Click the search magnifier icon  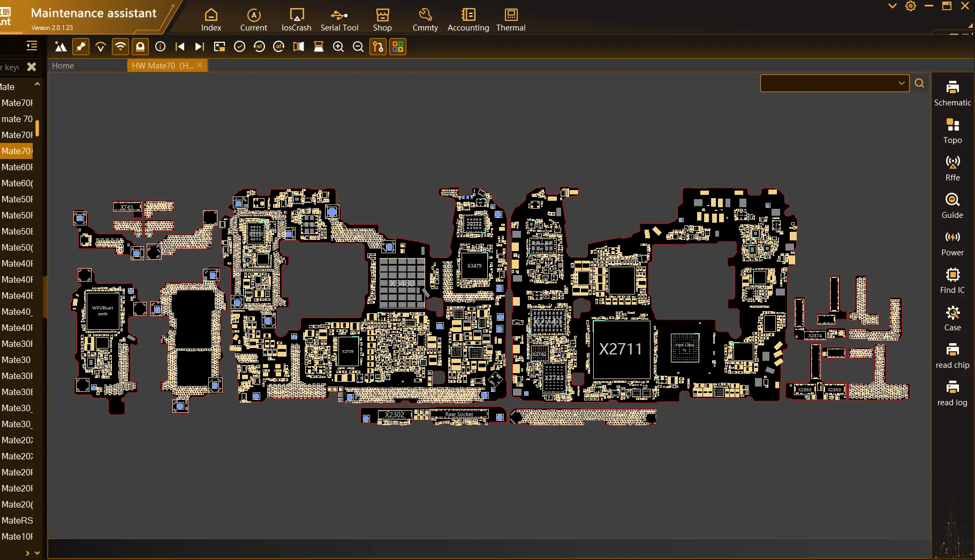pos(919,84)
